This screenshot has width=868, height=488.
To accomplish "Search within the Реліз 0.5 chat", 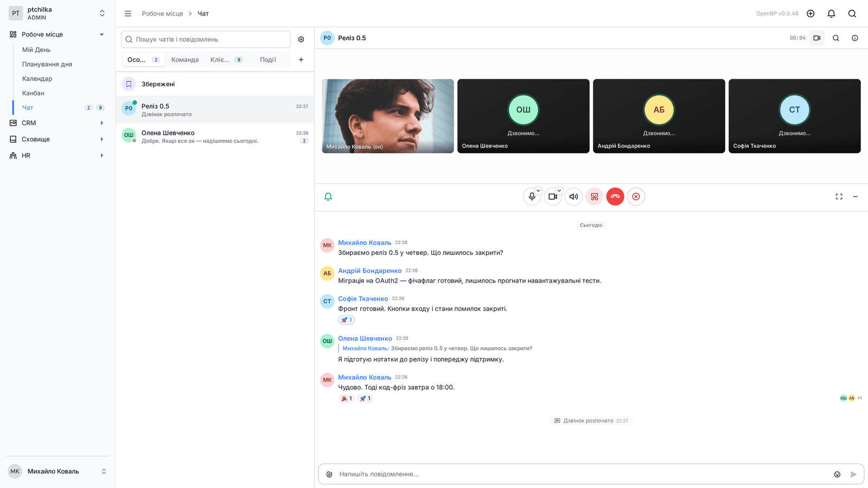I will (x=836, y=38).
